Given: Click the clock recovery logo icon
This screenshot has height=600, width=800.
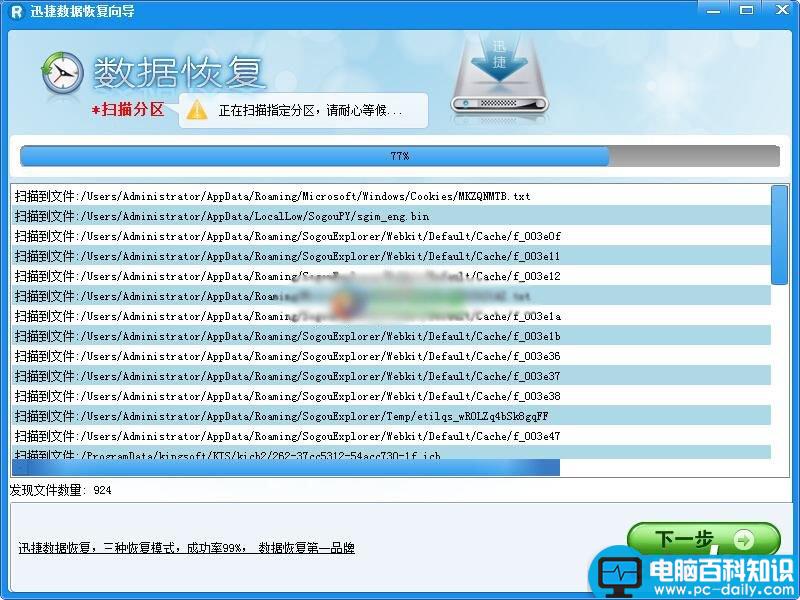Looking at the screenshot, I should click(x=62, y=73).
